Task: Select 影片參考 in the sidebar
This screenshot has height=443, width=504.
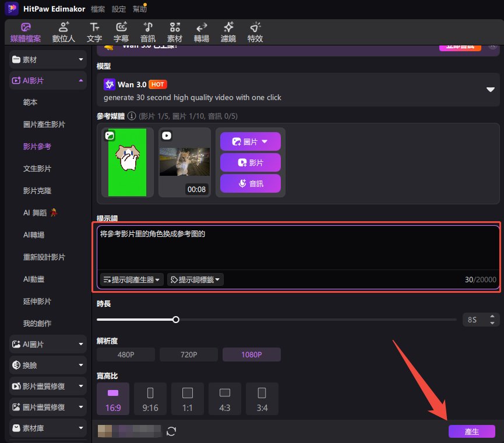Action: [x=37, y=147]
